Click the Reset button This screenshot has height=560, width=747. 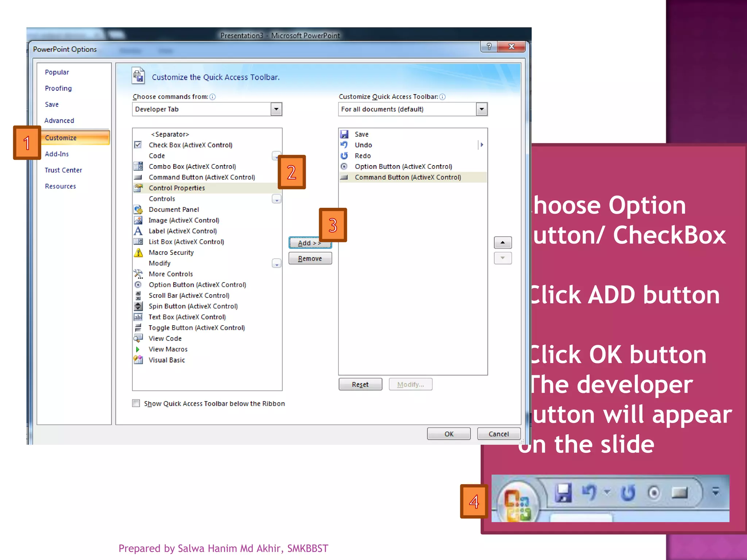tap(360, 384)
